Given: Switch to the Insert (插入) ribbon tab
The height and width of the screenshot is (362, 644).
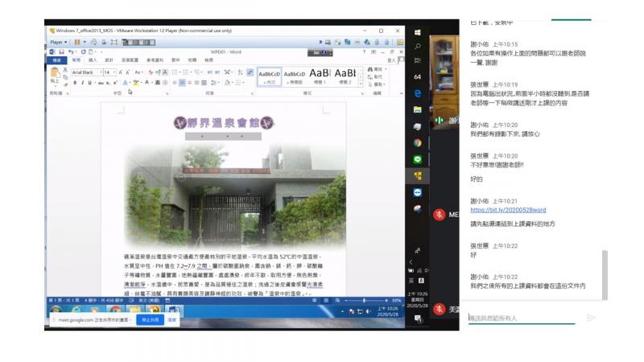Looking at the screenshot, I should click(93, 60).
